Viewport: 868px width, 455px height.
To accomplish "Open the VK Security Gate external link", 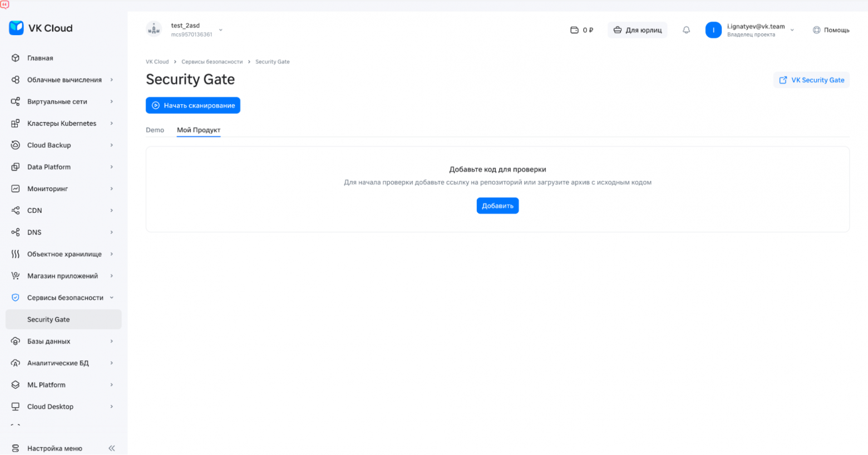I will pyautogui.click(x=811, y=80).
